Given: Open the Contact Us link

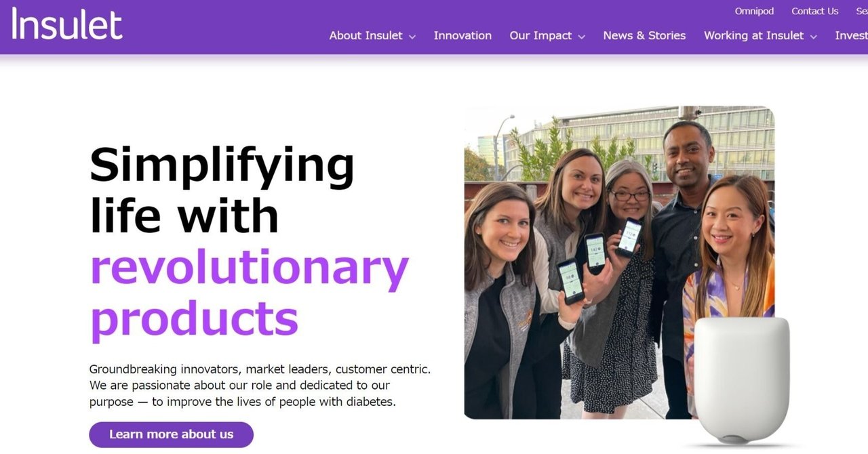Looking at the screenshot, I should tap(814, 12).
